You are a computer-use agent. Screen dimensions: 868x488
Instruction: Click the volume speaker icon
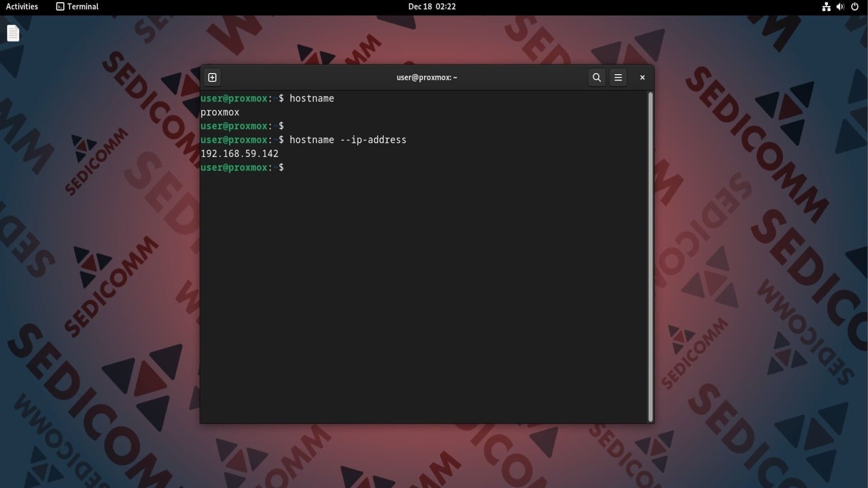(x=840, y=7)
